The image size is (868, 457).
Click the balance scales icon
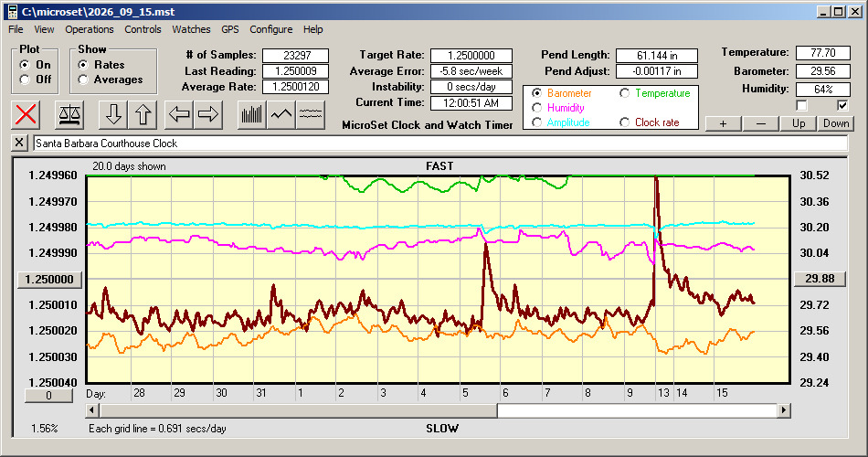click(x=69, y=114)
